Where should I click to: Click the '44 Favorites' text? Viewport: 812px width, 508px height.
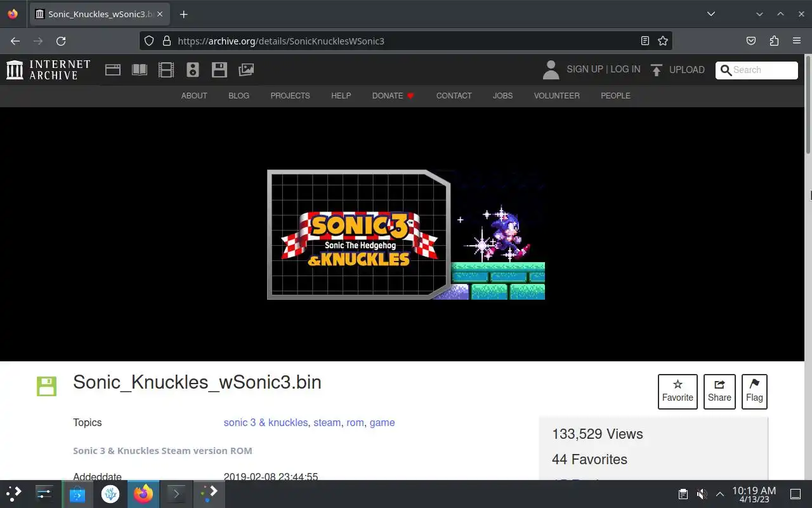(x=589, y=460)
